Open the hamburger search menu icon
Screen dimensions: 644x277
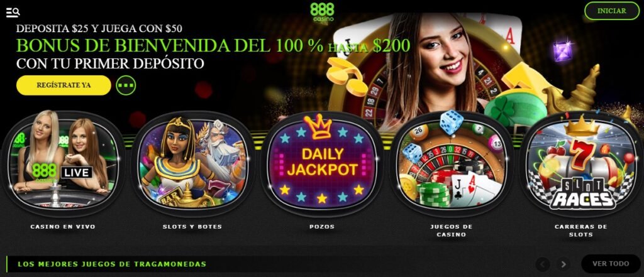pos(13,13)
